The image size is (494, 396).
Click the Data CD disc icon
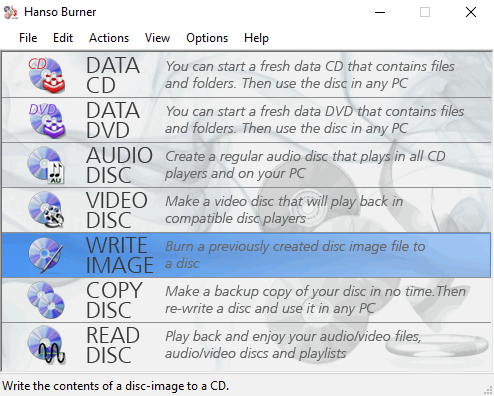[x=46, y=75]
